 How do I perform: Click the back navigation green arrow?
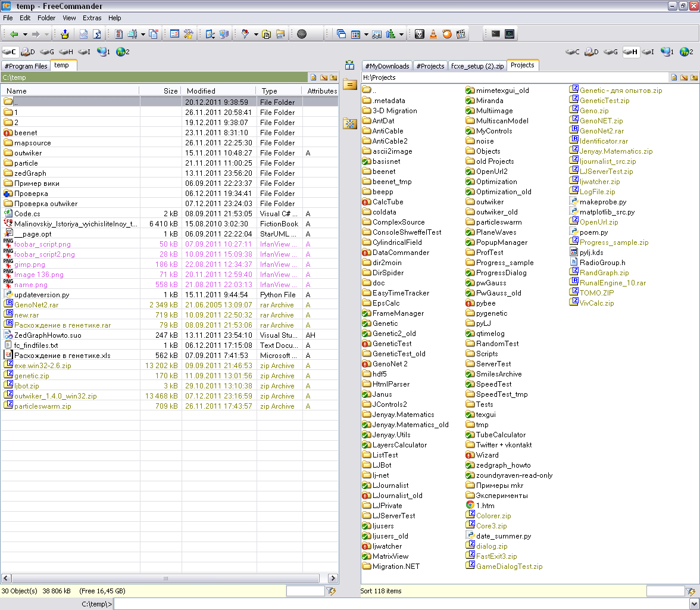coord(14,35)
